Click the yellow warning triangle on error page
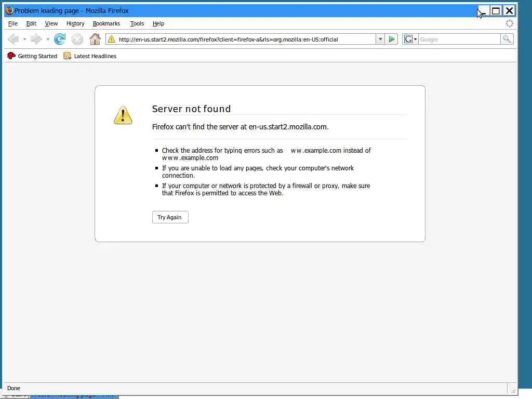Screen dimensions: 532x399 tap(123, 115)
